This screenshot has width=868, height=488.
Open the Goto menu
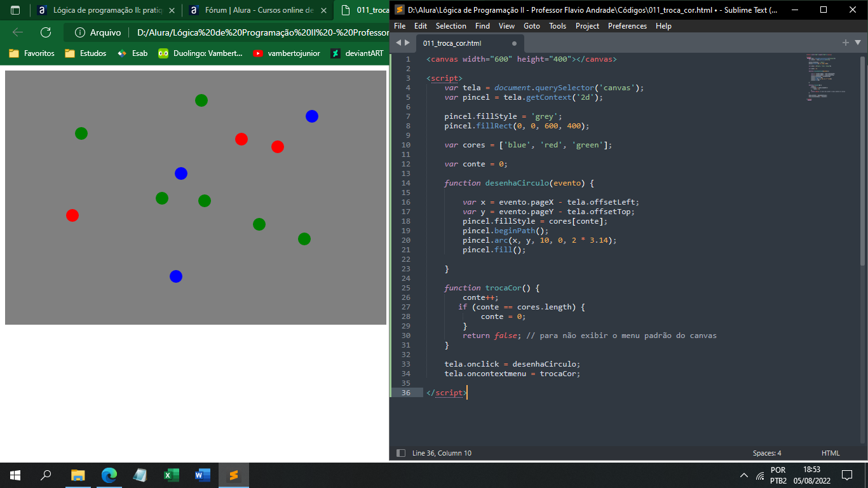(532, 26)
